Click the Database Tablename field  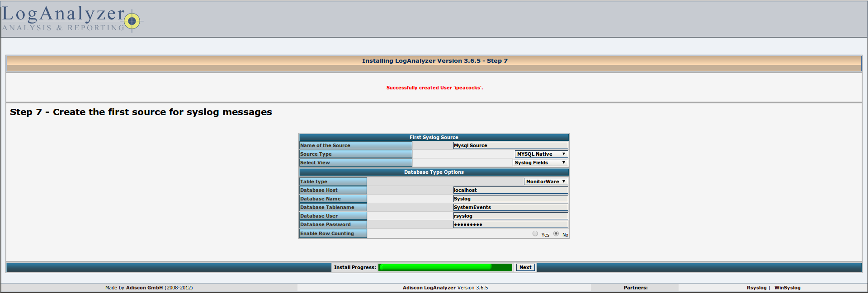tap(510, 207)
